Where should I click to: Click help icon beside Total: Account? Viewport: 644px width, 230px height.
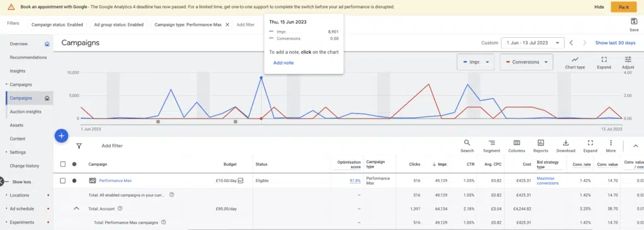click(x=120, y=209)
